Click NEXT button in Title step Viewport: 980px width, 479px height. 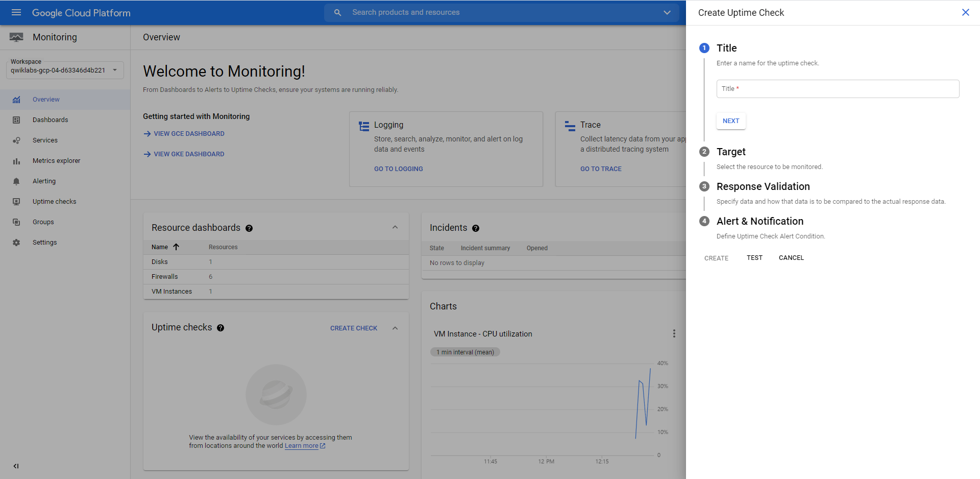(731, 121)
